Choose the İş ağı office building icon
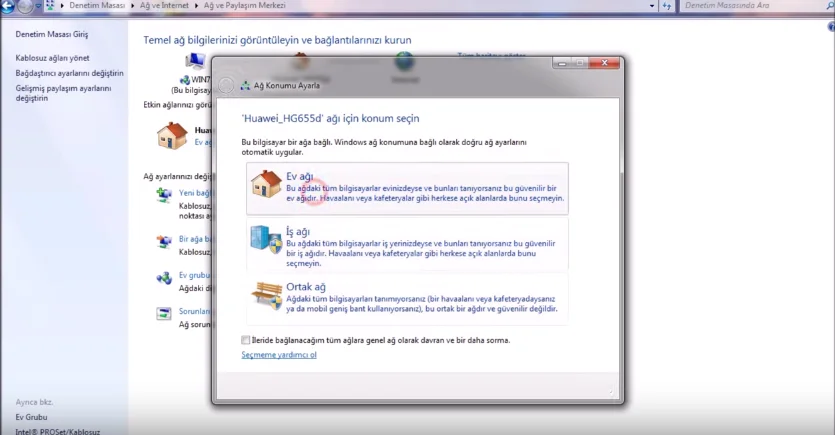The width and height of the screenshot is (835, 435). (x=266, y=239)
